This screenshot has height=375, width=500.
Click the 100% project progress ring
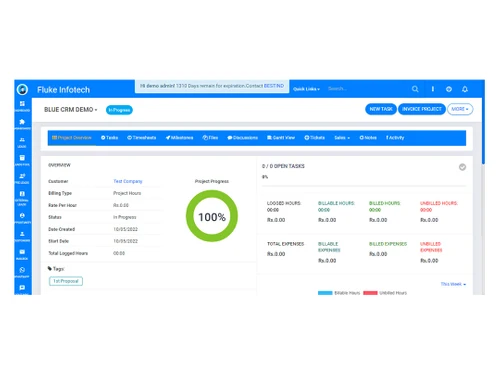[212, 216]
